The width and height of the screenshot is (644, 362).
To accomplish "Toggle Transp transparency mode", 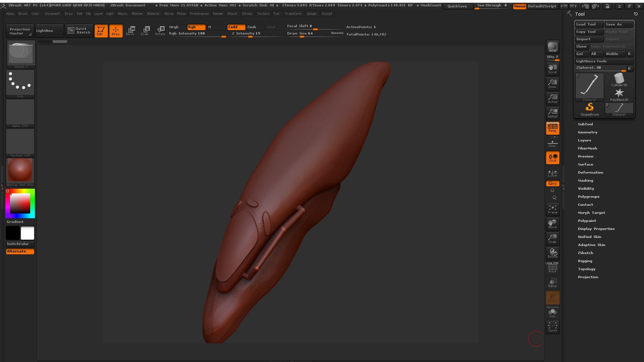I will click(x=552, y=283).
